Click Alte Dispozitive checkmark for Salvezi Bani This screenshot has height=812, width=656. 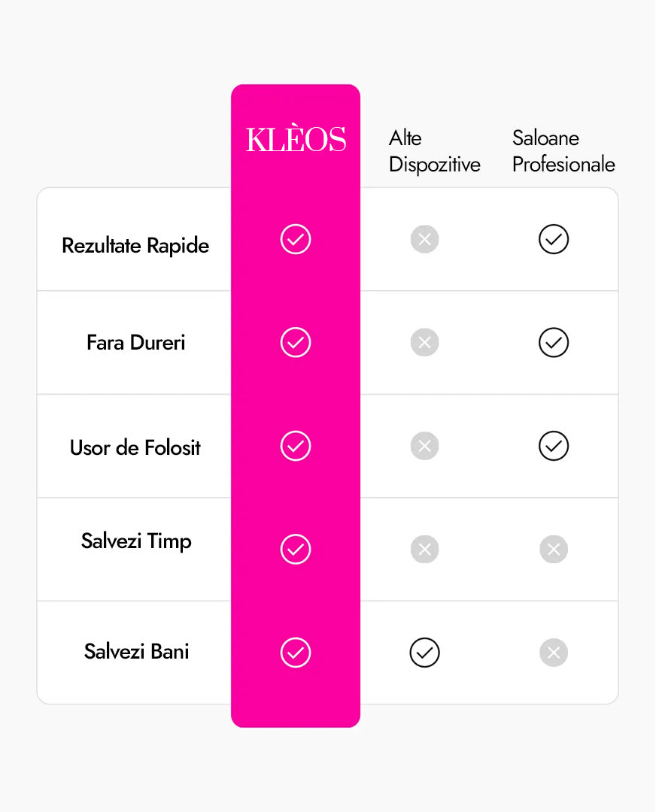pos(424,653)
